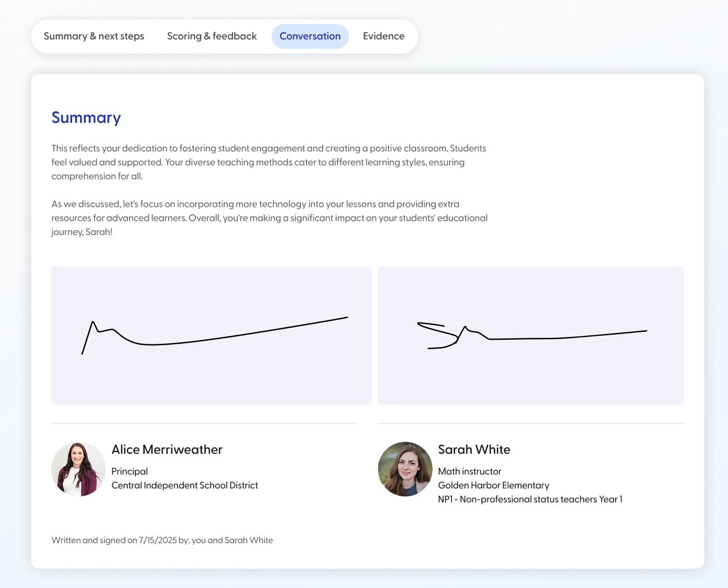Screen dimensions: 728x588
Task: Click the NP1 non-professional status label
Action: [x=530, y=499]
